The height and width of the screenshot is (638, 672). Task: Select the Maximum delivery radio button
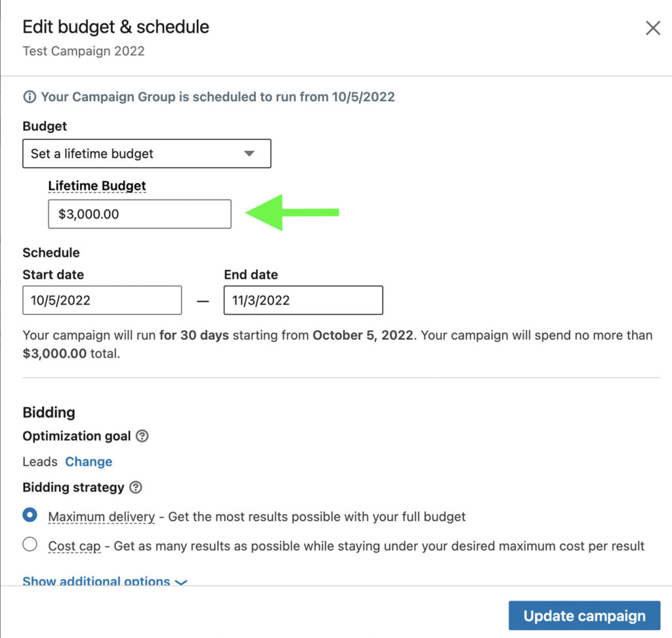click(x=29, y=515)
